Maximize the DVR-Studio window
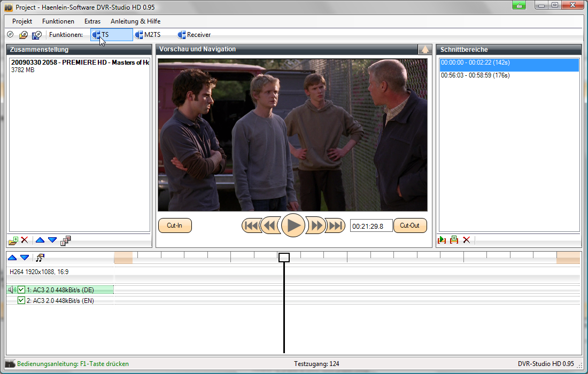Screen dimensions: 588x374 click(555, 5)
